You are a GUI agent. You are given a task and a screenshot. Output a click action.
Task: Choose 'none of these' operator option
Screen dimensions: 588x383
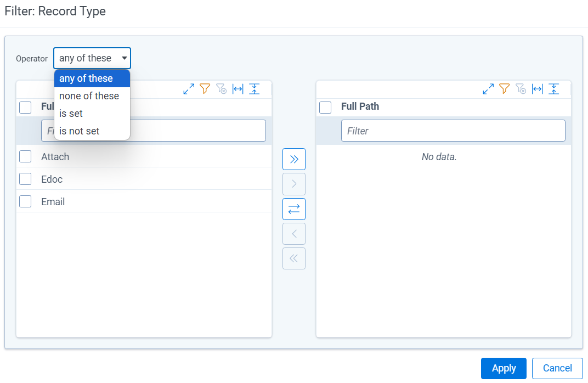coord(92,96)
